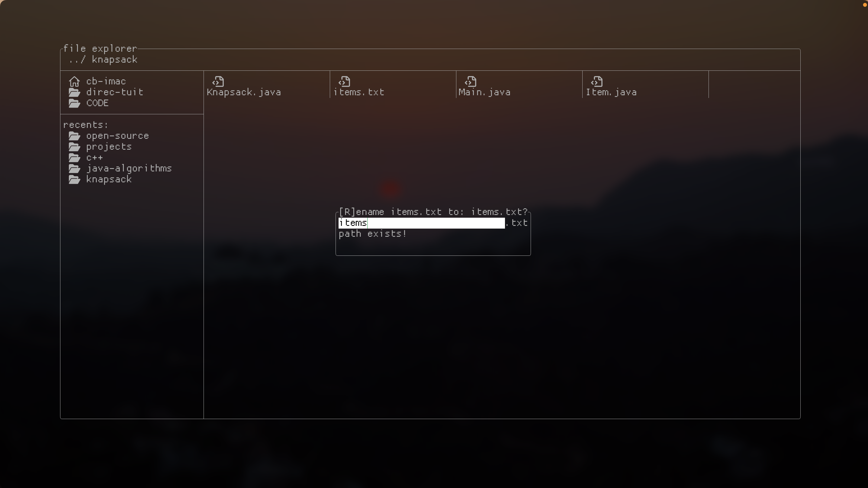Select the projects entry in recents

pos(109,147)
